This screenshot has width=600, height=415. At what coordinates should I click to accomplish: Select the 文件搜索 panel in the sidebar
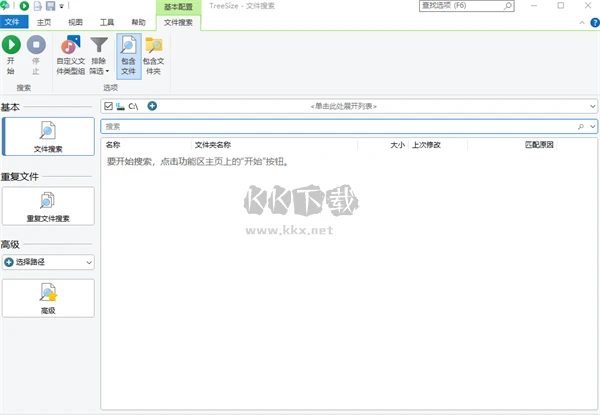coord(48,137)
